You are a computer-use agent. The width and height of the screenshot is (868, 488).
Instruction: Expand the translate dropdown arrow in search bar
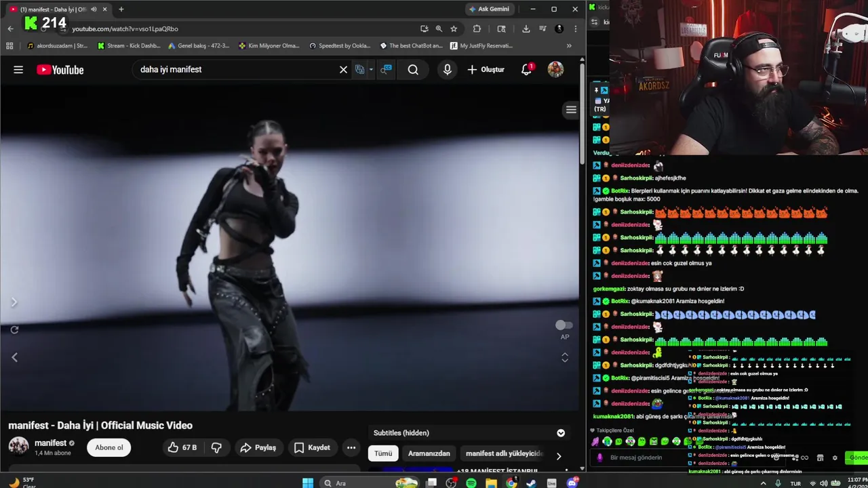(371, 69)
